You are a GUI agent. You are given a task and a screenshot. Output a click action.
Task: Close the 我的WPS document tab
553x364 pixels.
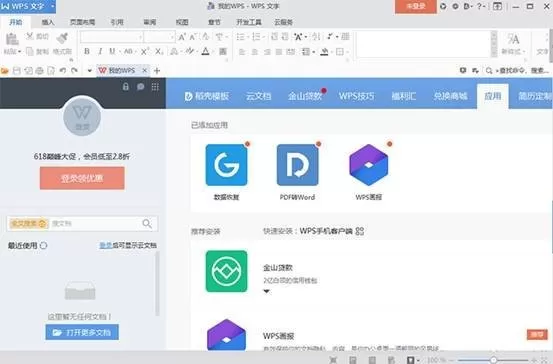click(x=145, y=71)
